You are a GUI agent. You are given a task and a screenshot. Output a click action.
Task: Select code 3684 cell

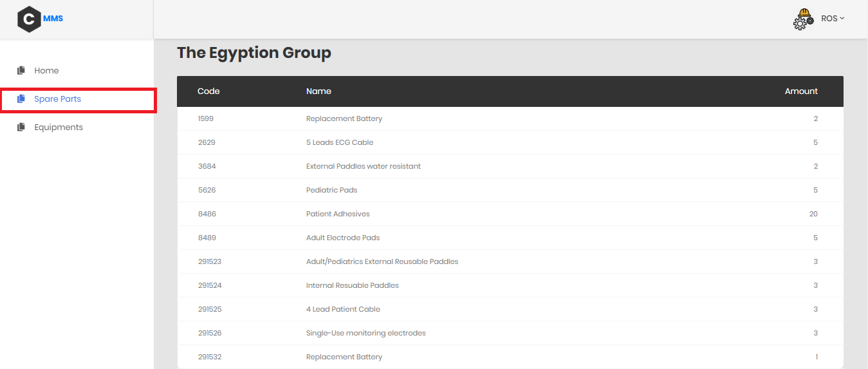[x=207, y=166]
